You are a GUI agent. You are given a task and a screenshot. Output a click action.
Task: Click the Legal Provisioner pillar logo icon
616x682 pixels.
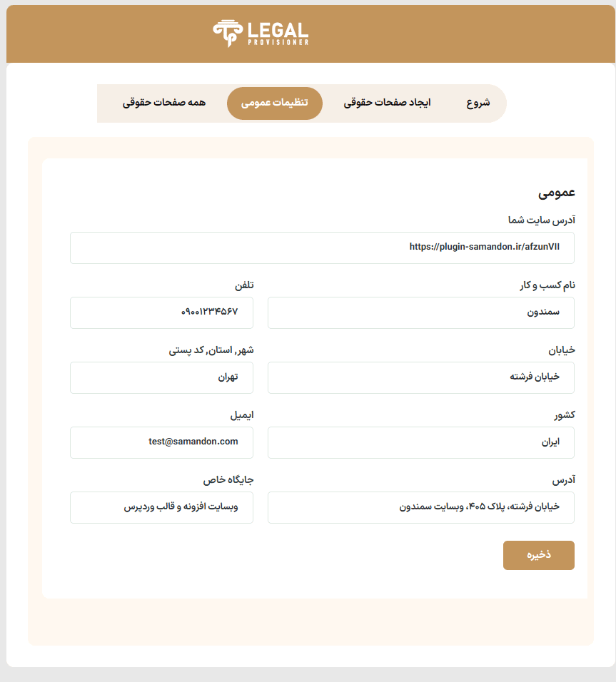[x=226, y=33]
